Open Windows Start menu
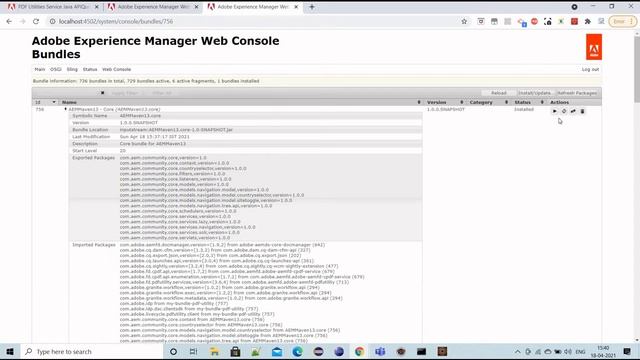Image resolution: width=640 pixels, height=360 pixels. [10, 351]
